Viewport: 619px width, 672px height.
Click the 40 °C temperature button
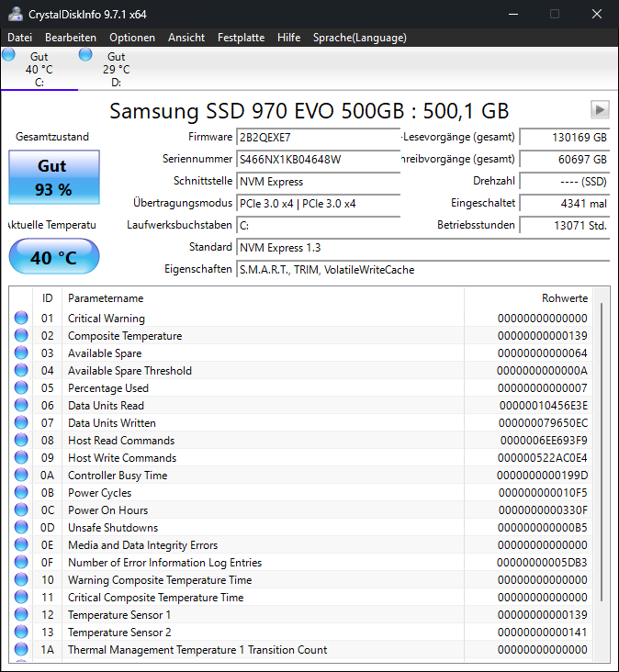click(54, 257)
